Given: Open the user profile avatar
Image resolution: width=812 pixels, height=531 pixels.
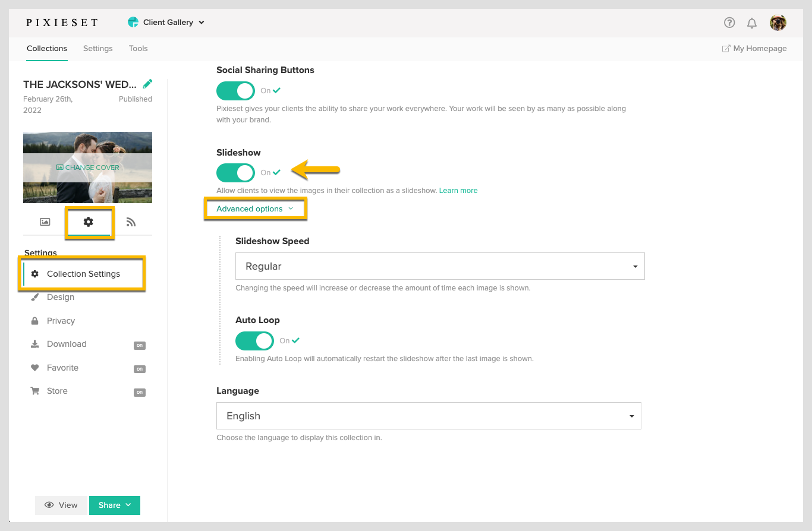Looking at the screenshot, I should pyautogui.click(x=778, y=23).
